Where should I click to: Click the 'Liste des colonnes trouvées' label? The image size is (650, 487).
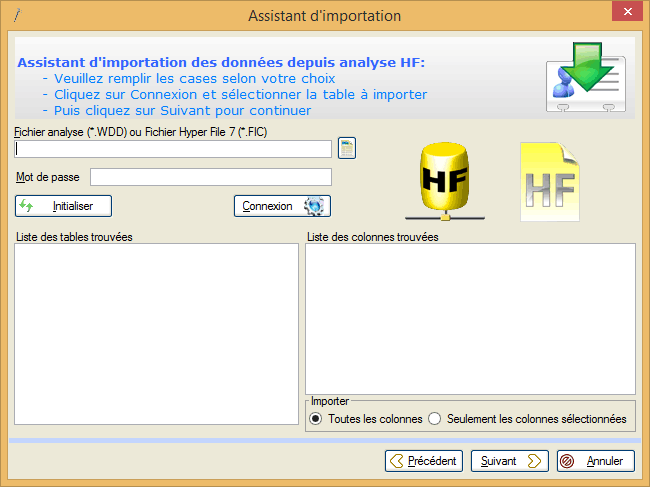(372, 237)
